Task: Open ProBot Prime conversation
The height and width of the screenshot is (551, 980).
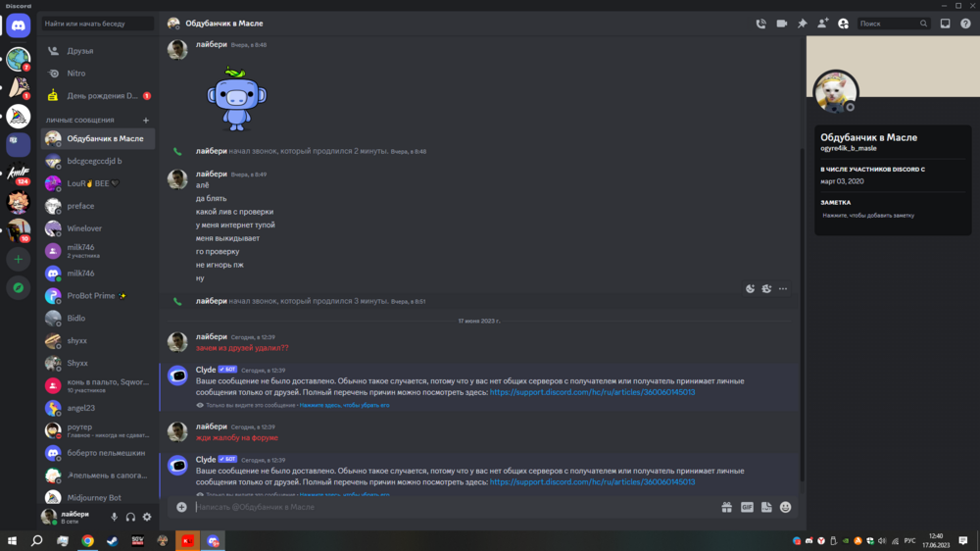Action: click(x=97, y=296)
